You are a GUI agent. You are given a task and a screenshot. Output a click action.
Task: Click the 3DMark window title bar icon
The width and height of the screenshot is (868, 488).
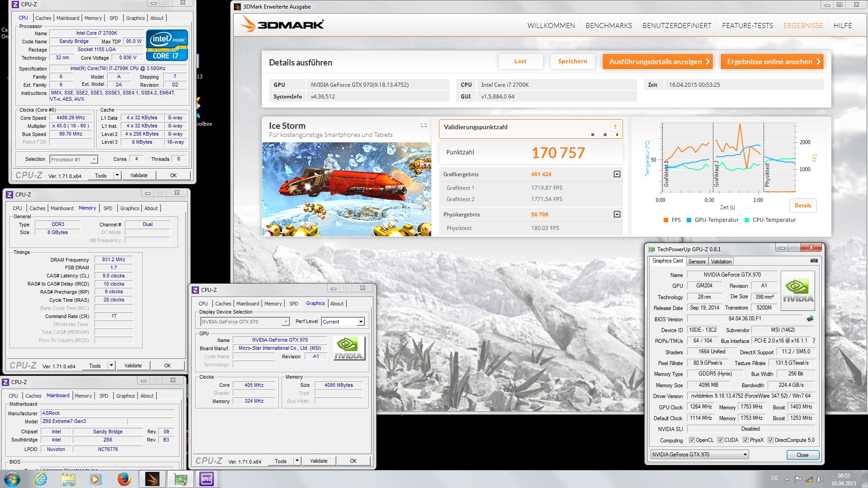coord(237,7)
